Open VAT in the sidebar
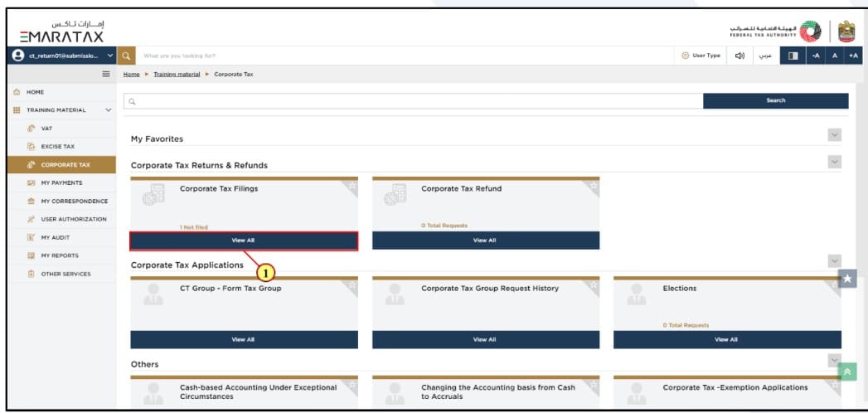Screen dimensions: 868x413 click(x=62, y=129)
